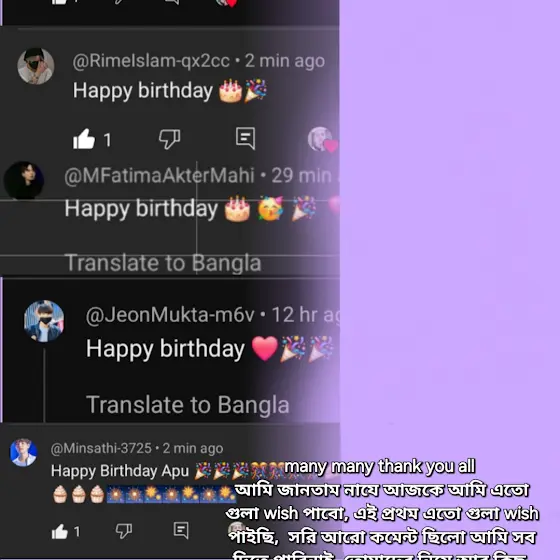560x560 pixels.
Task: Open RimeIslam-qx2cc profile picture
Action: (36, 66)
